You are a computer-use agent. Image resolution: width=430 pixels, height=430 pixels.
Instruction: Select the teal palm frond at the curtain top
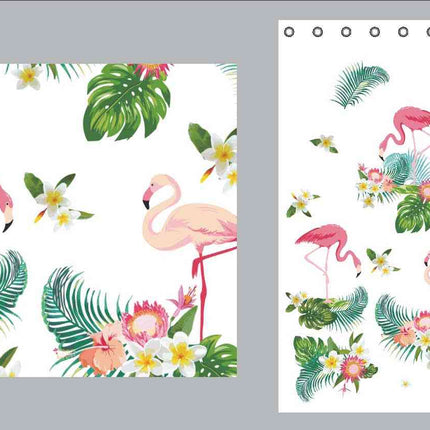click(x=360, y=85)
